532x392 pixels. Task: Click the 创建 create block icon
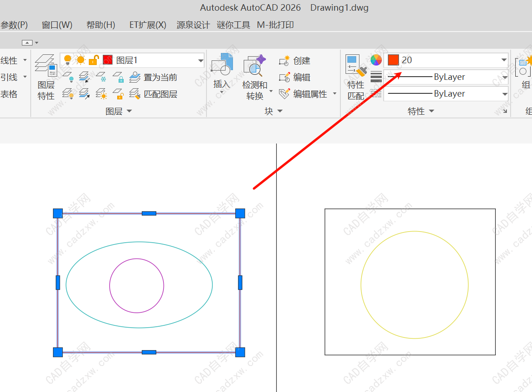284,61
